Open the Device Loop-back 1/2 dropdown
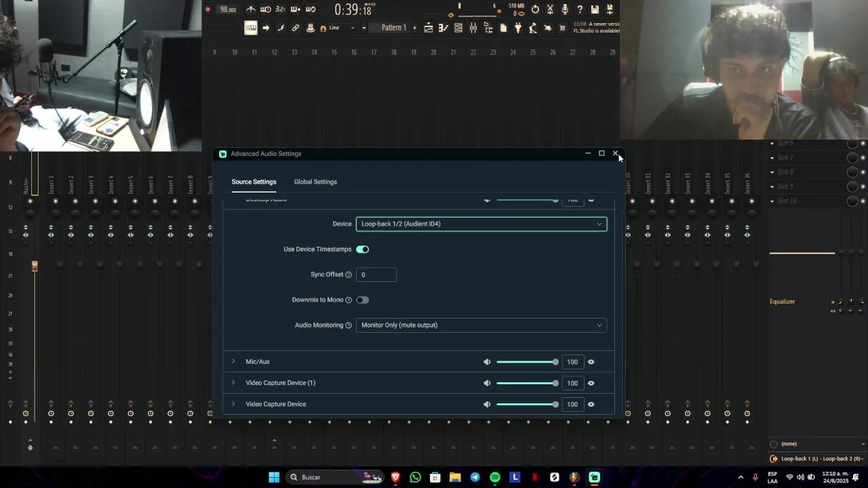 481,224
